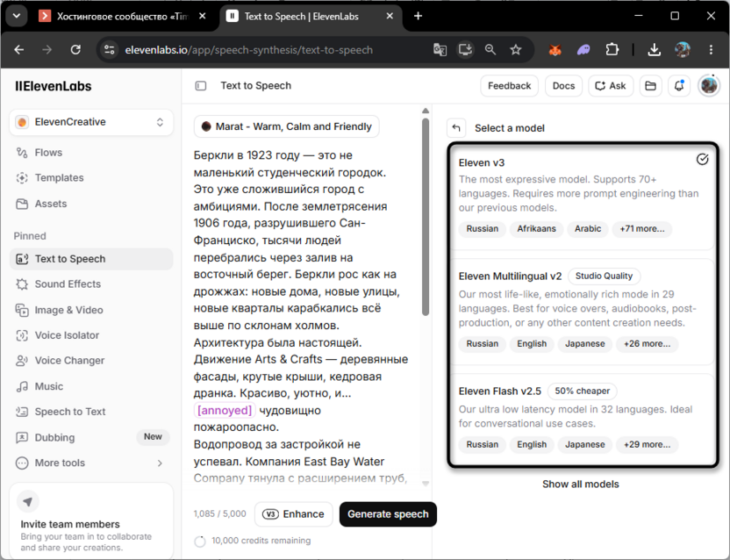730x560 pixels.
Task: Click the [annoyed] tag in text
Action: point(225,411)
